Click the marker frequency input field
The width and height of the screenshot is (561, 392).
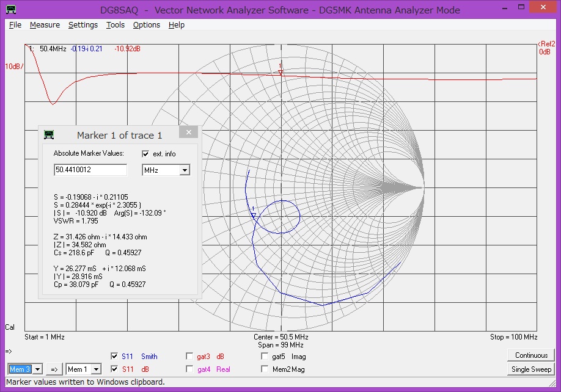pos(90,170)
